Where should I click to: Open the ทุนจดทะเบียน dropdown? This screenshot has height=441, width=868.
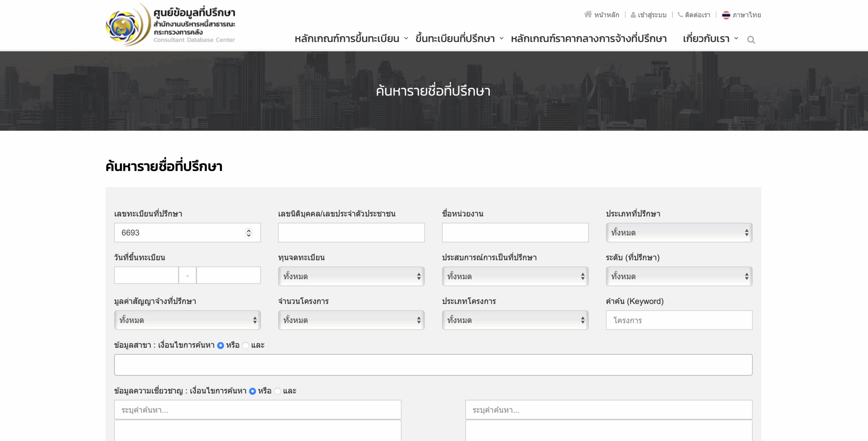pyautogui.click(x=351, y=276)
